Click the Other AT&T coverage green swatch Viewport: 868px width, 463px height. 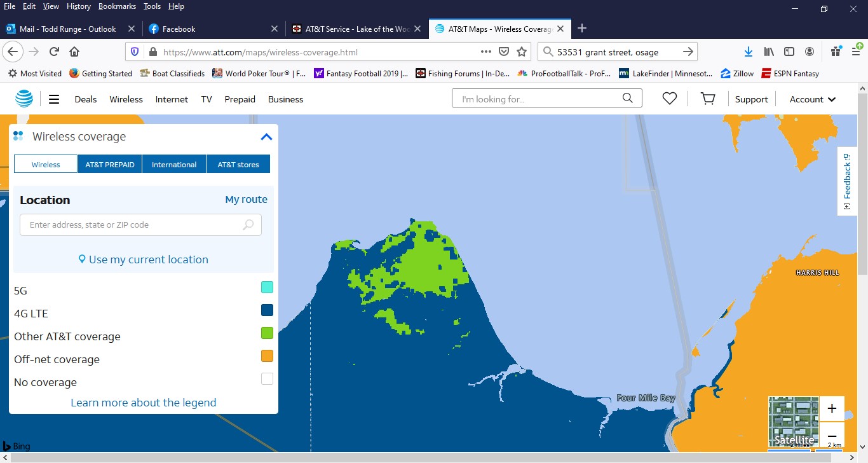tap(267, 333)
